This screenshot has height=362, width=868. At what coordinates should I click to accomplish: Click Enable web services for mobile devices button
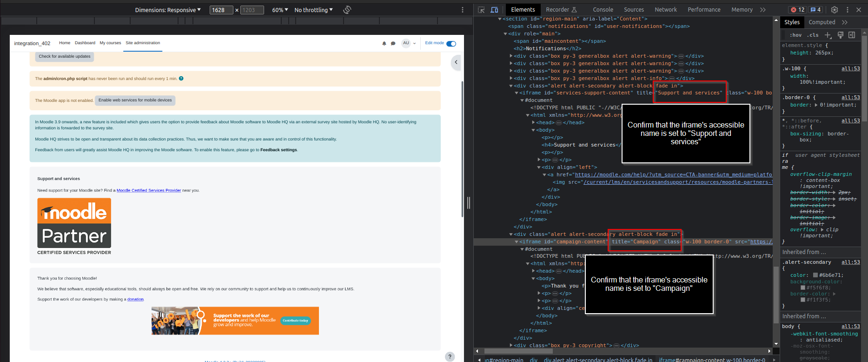[135, 100]
